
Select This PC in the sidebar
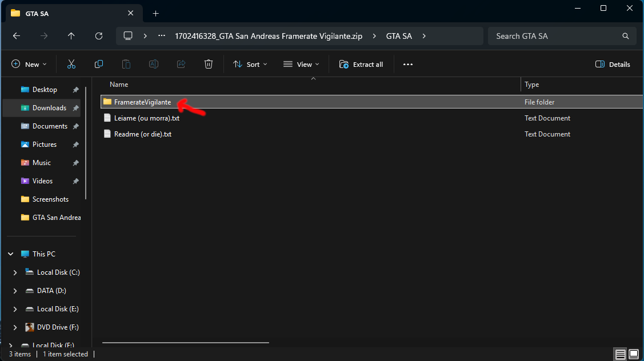44,254
